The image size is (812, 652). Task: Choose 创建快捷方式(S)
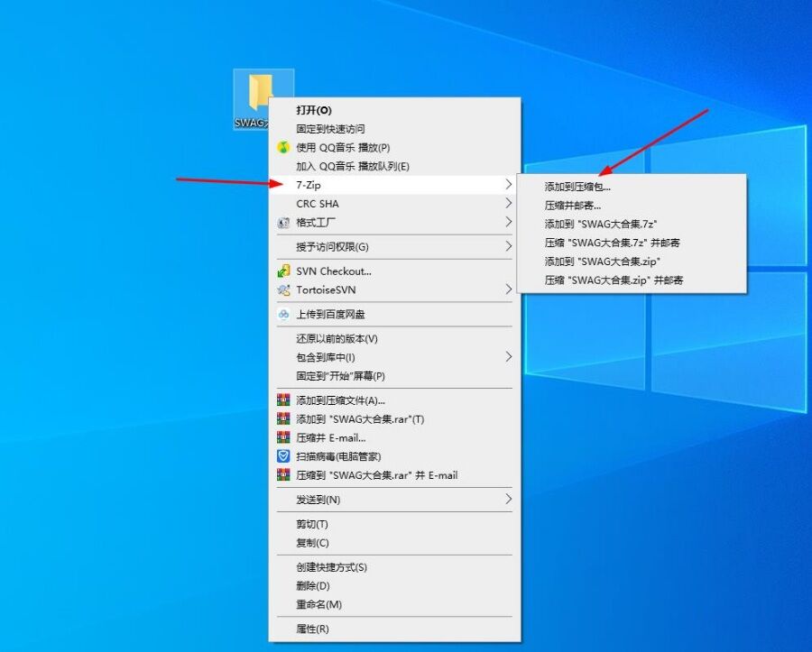click(394, 567)
